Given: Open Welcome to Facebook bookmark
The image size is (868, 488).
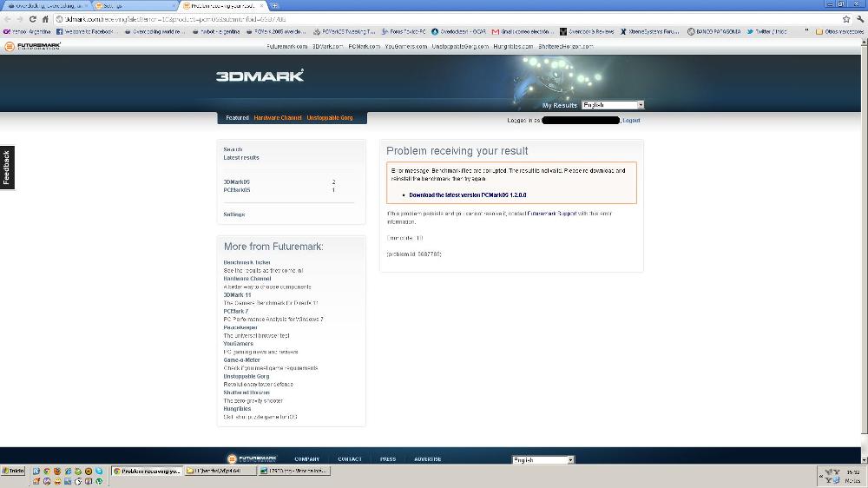Looking at the screenshot, I should point(85,31).
